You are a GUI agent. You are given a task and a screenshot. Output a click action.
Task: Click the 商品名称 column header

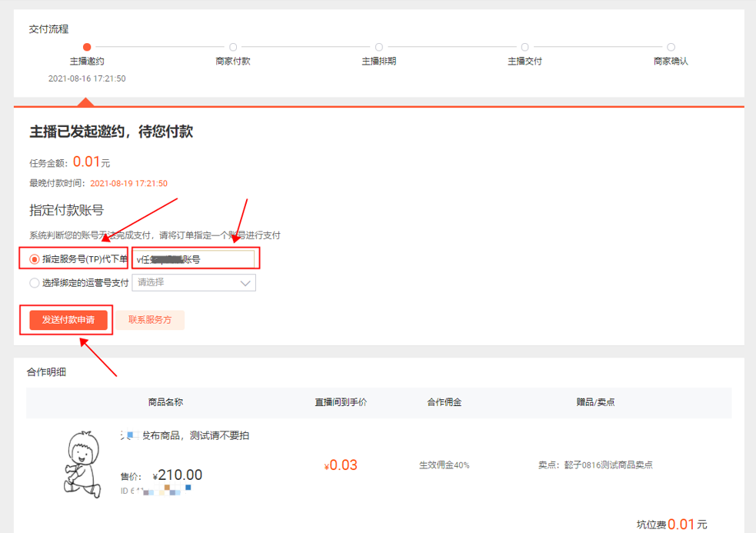click(165, 402)
